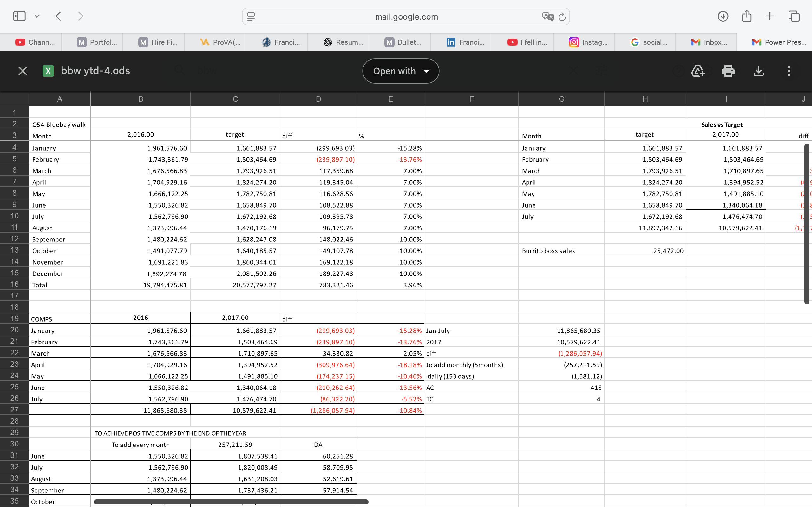812x507 pixels.
Task: Print the spreadsheet with printer icon
Action: 728,71
